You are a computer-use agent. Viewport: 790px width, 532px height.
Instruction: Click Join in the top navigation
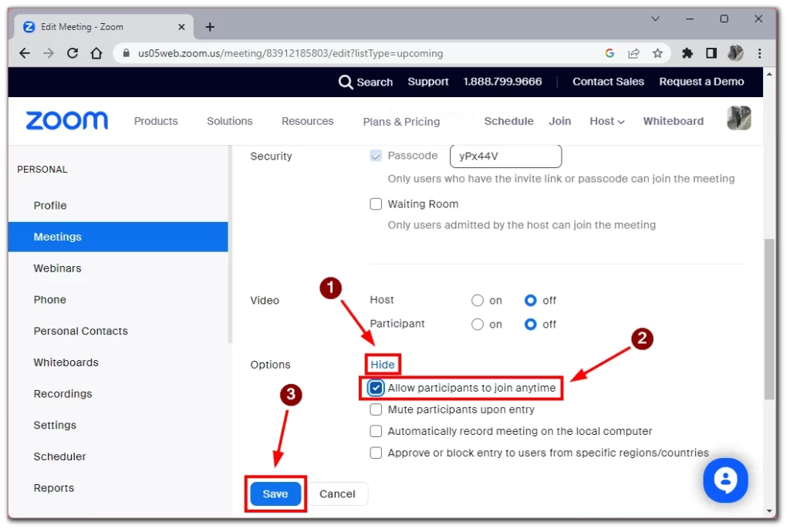[560, 121]
